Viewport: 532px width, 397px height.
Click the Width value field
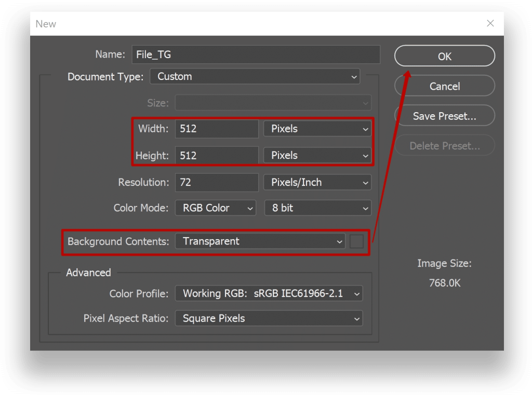(x=217, y=129)
